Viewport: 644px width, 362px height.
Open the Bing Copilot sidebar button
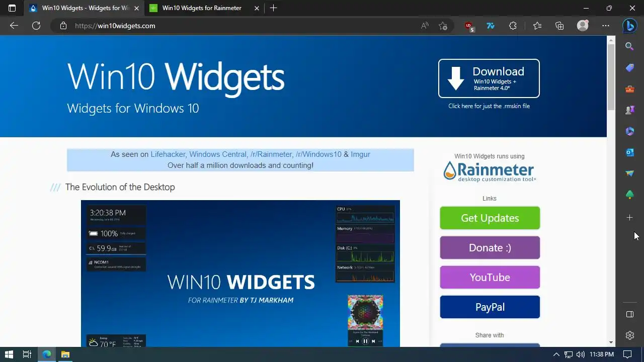(630, 26)
